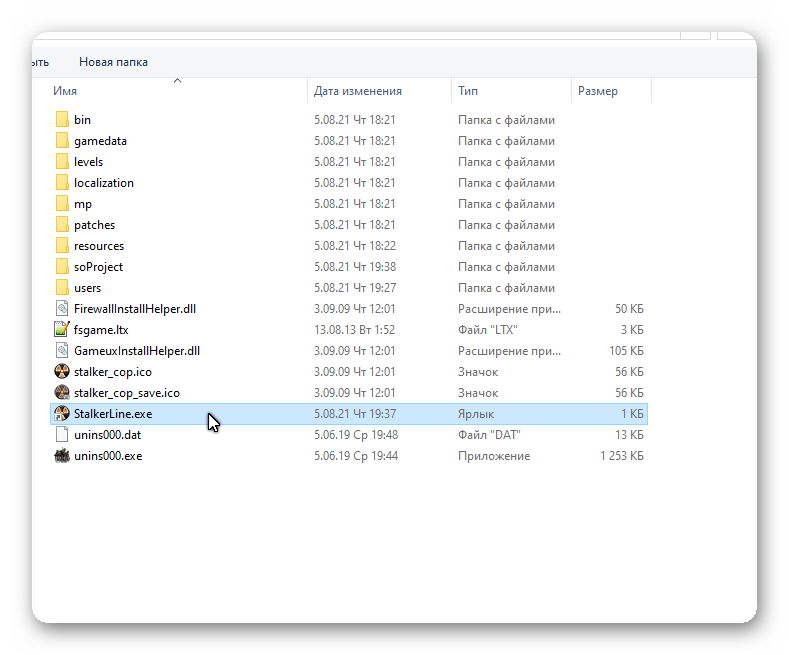The height and width of the screenshot is (655, 789).
Task: Click the gamedata folder icon
Action: click(x=62, y=141)
